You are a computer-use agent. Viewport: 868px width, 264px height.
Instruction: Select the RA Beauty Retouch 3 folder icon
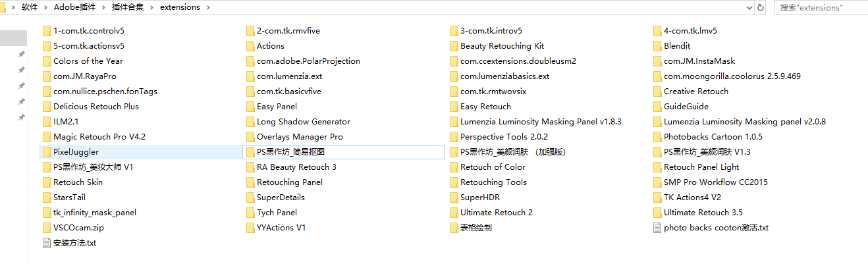pos(250,167)
